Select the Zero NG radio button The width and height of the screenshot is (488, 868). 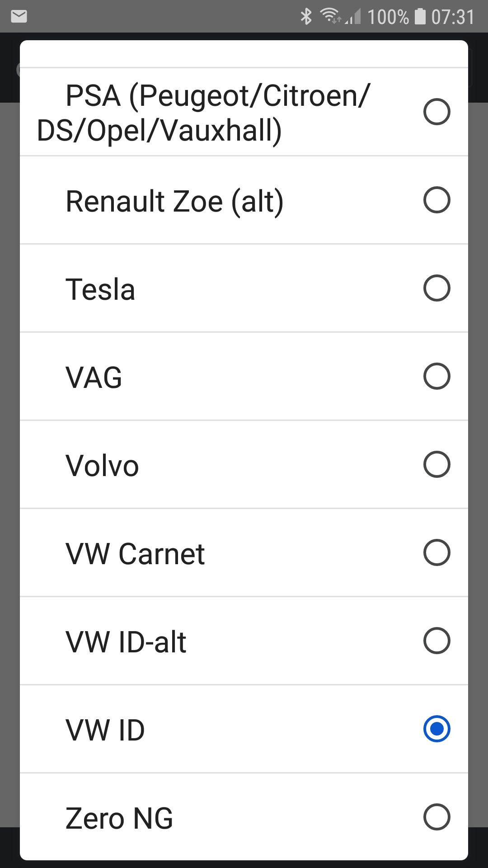(x=436, y=817)
